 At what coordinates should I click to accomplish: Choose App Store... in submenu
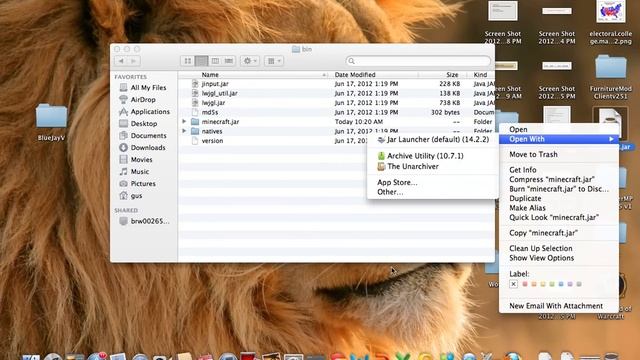coord(432,182)
